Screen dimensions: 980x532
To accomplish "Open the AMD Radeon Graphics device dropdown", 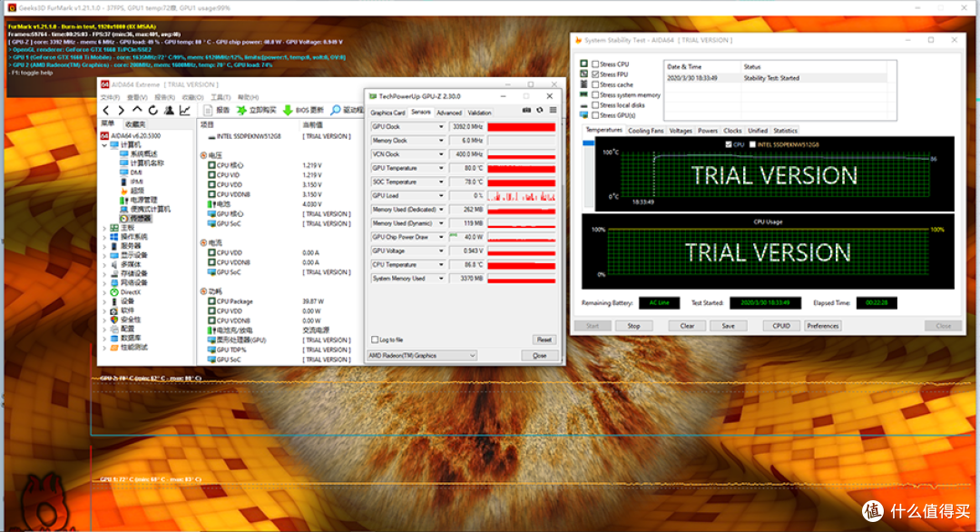I will pos(422,356).
